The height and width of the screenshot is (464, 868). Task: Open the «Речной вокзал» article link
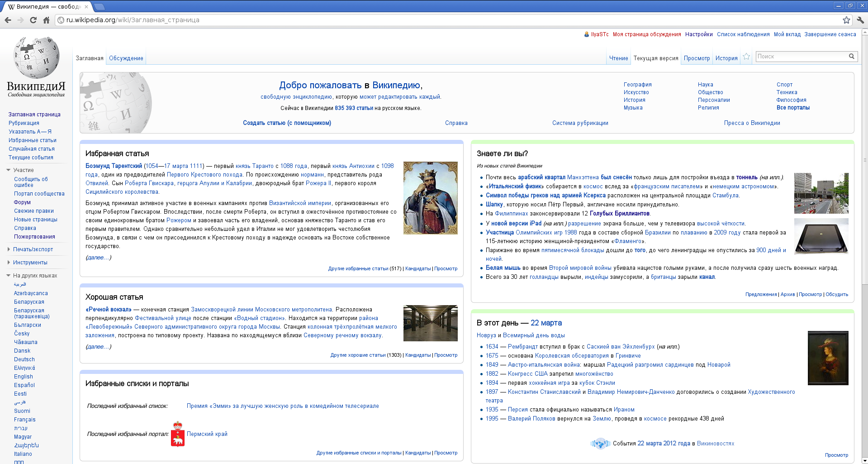coord(109,310)
